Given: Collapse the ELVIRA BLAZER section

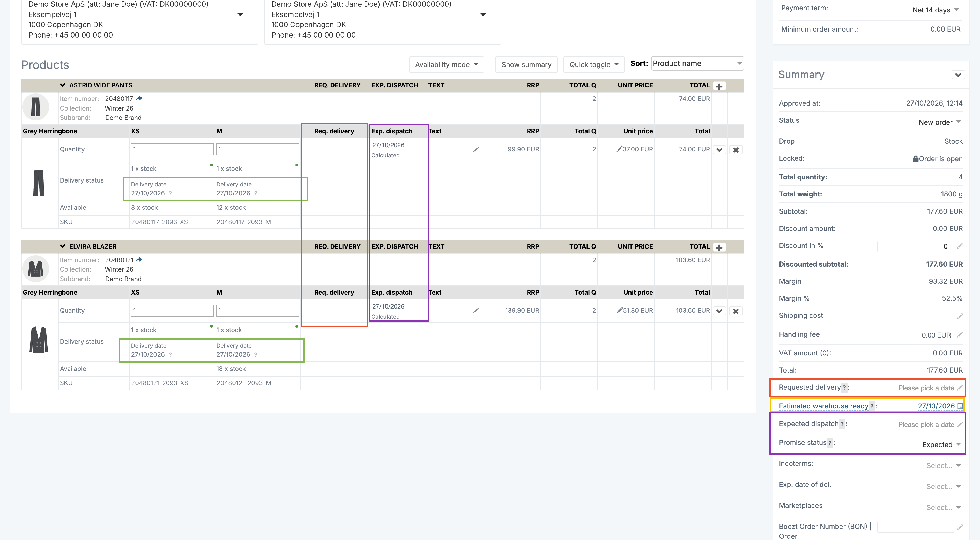Looking at the screenshot, I should pyautogui.click(x=63, y=247).
